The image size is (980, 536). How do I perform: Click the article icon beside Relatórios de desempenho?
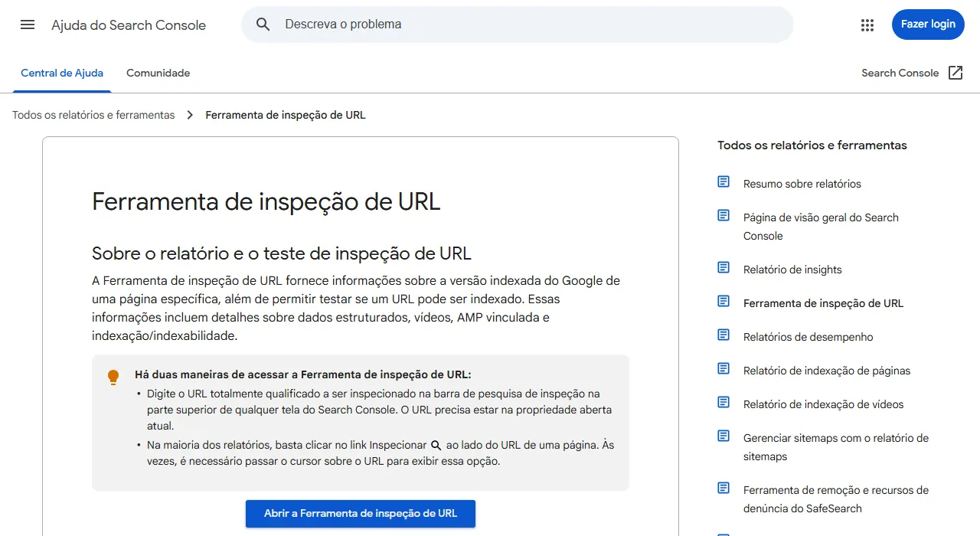[x=724, y=335]
